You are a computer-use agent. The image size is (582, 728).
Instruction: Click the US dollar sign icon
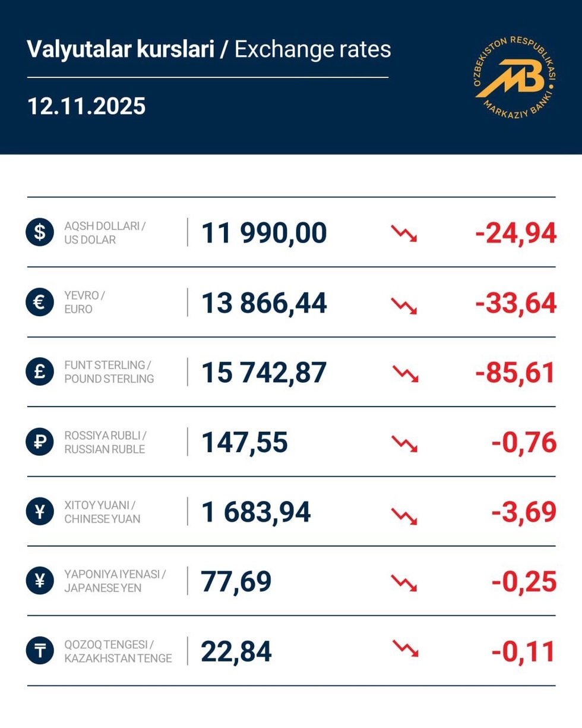coord(40,232)
